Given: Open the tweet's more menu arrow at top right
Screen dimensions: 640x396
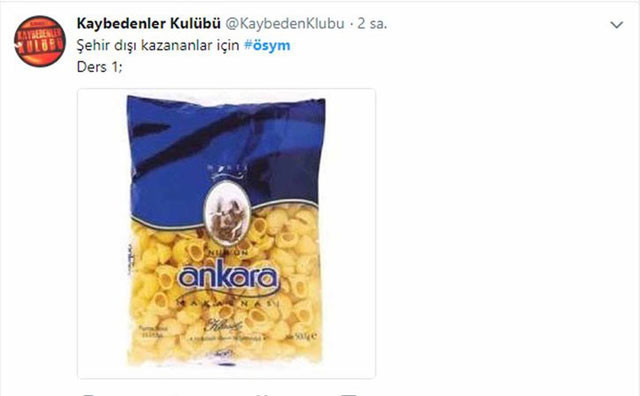Looking at the screenshot, I should (616, 25).
